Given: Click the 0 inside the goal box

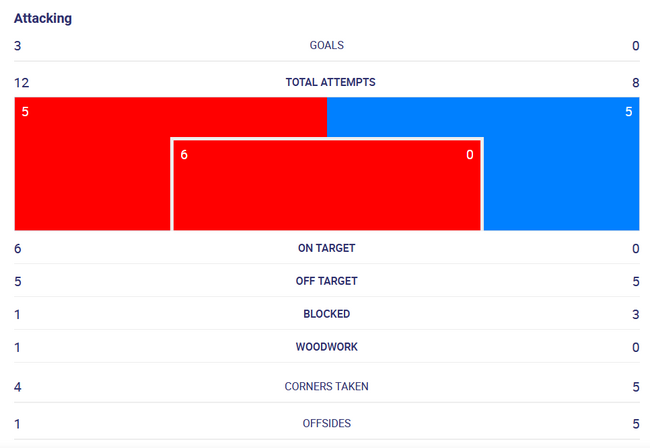Looking at the screenshot, I should click(x=470, y=155).
